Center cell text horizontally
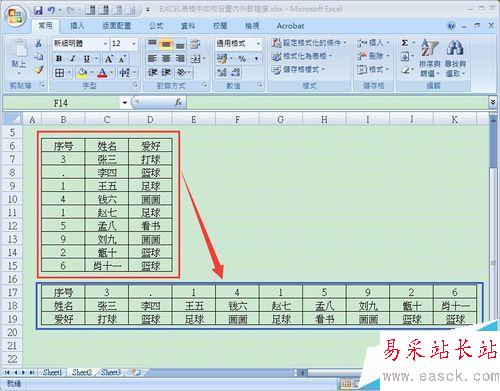 tap(166, 59)
